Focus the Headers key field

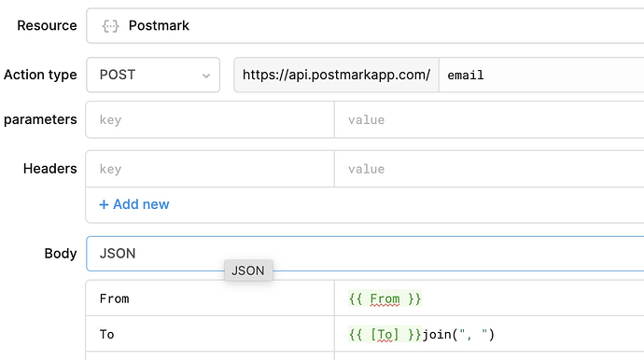(x=210, y=169)
